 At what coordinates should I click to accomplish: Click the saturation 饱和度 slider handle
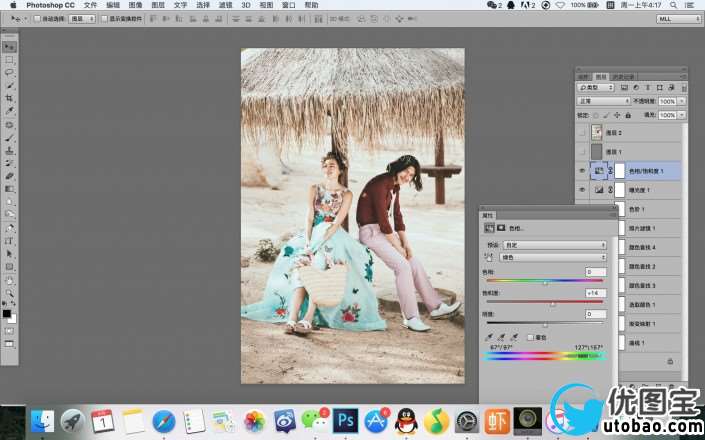coord(553,304)
